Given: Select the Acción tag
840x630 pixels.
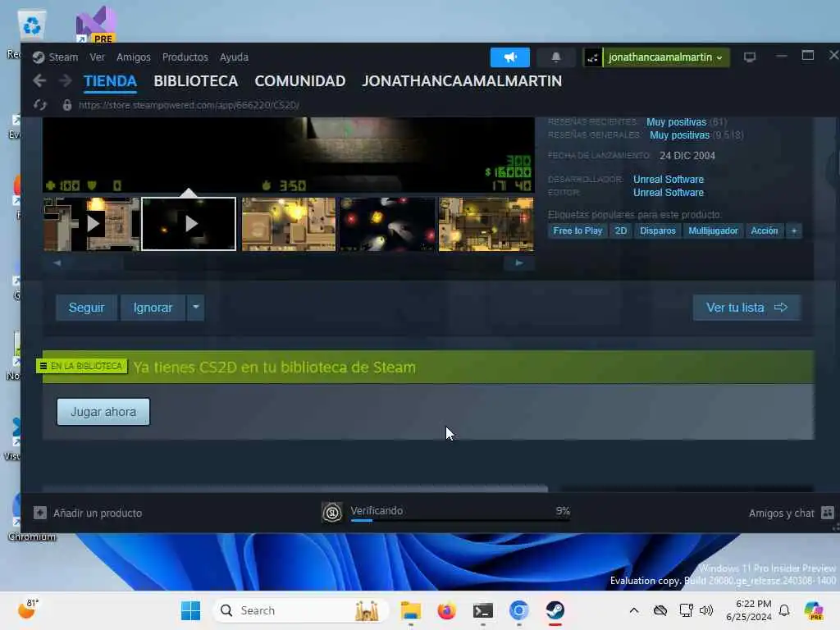Looking at the screenshot, I should click(x=764, y=231).
